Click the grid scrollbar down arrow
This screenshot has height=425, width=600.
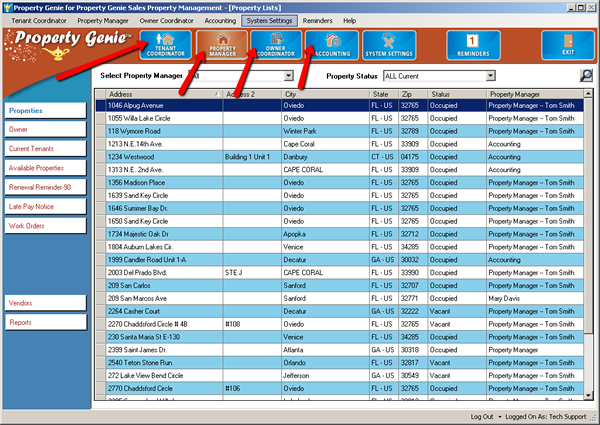click(x=588, y=395)
